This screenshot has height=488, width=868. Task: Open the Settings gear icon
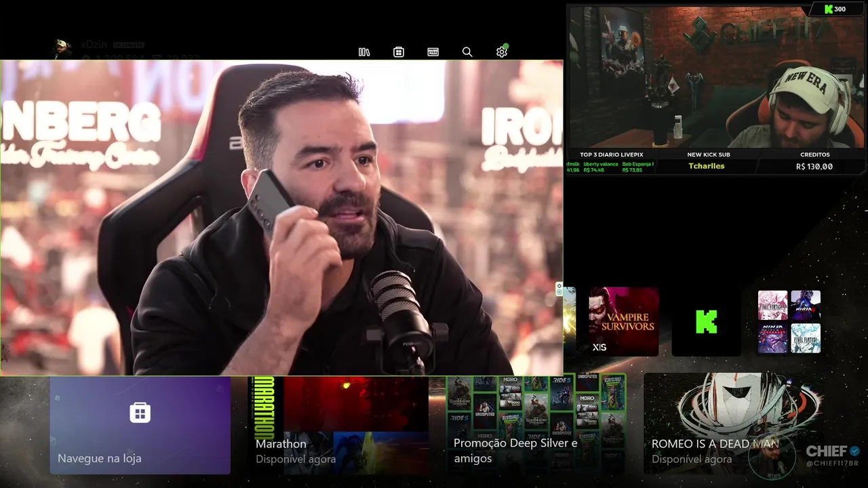click(x=502, y=52)
